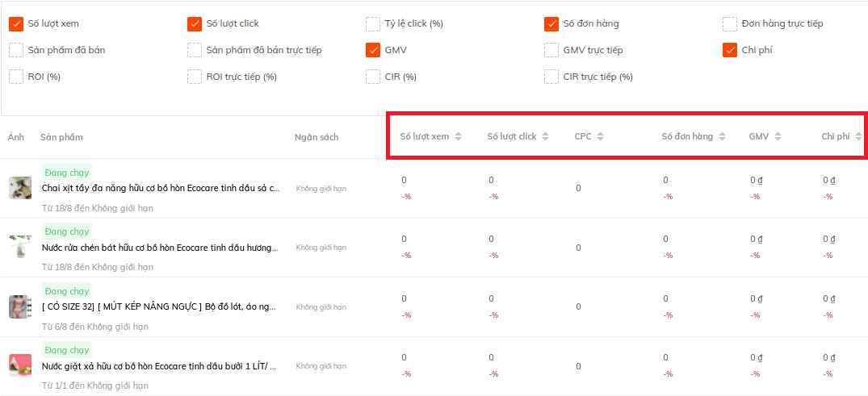This screenshot has height=396, width=868.
Task: Sort by Chi phí column arrows
Action: pos(858,136)
